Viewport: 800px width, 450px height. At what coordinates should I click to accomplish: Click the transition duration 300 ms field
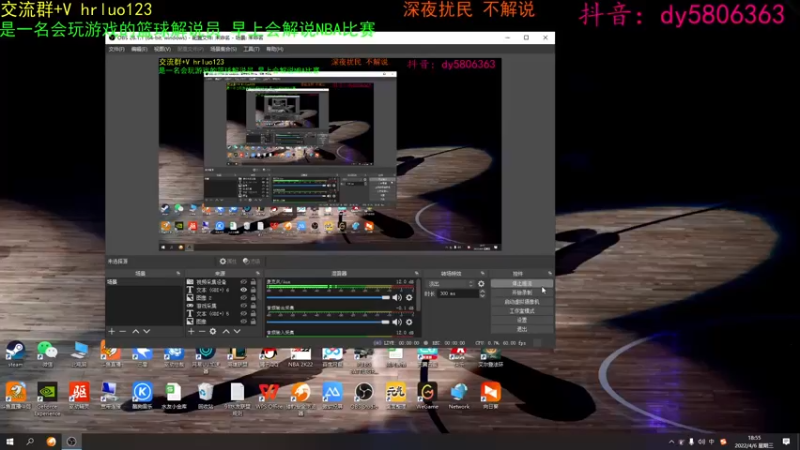(x=458, y=293)
